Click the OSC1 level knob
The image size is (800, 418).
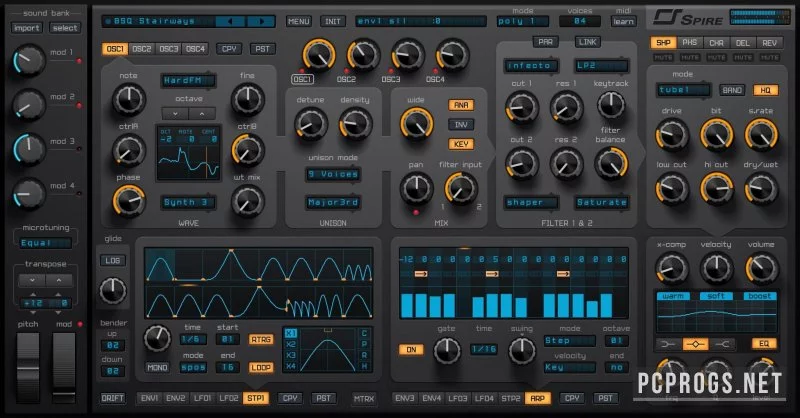[318, 55]
